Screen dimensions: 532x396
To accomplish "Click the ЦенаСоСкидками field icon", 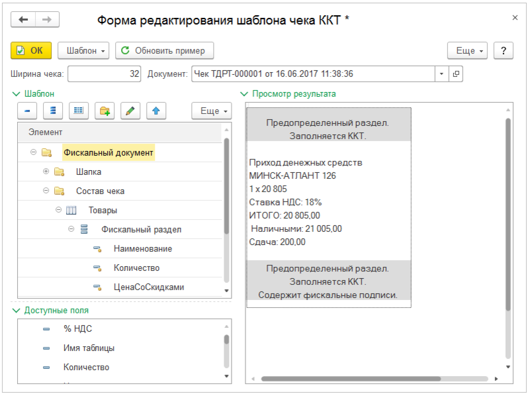I will (97, 287).
